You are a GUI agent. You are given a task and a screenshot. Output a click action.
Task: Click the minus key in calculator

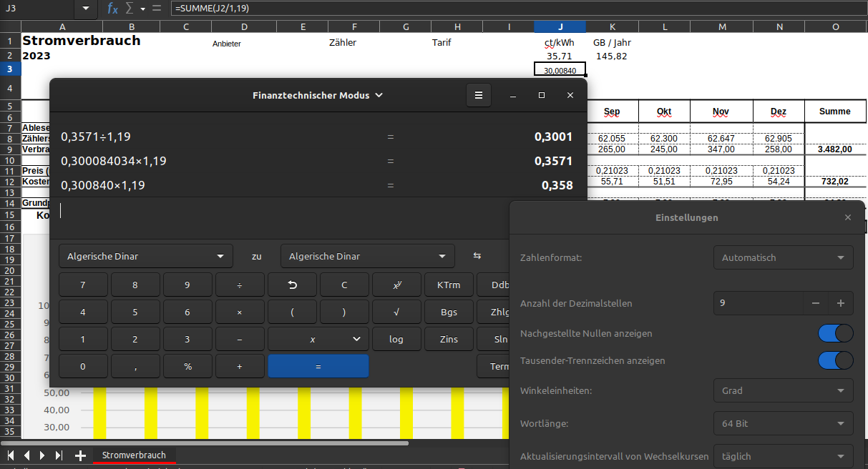click(x=240, y=339)
